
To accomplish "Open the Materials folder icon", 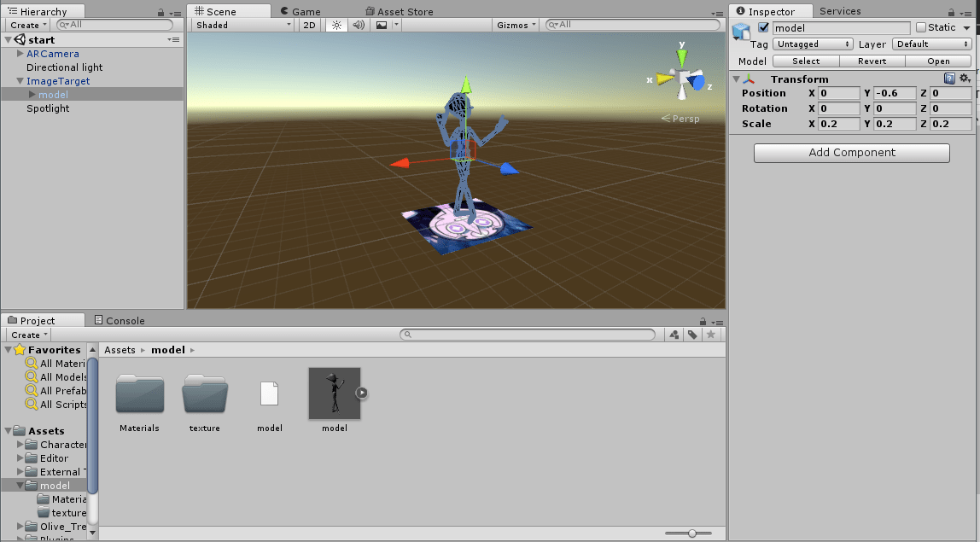I will tap(140, 394).
